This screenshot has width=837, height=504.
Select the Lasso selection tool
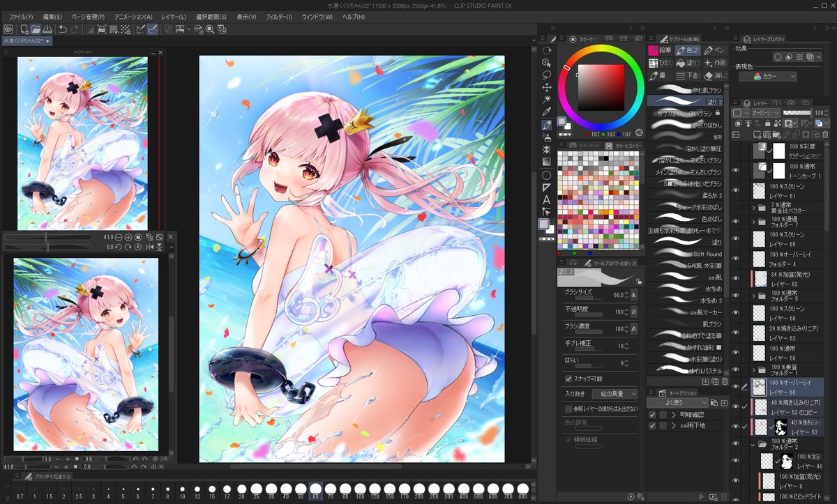tap(547, 75)
